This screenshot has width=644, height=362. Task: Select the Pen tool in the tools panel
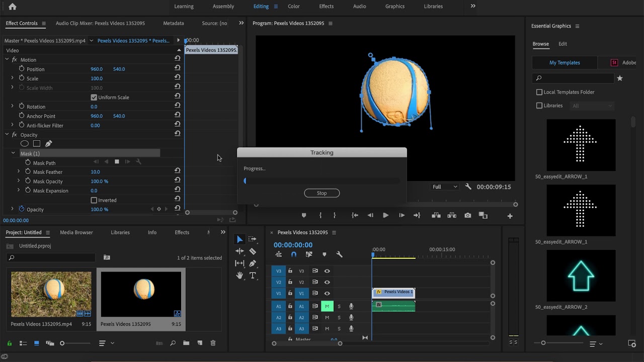[253, 263]
